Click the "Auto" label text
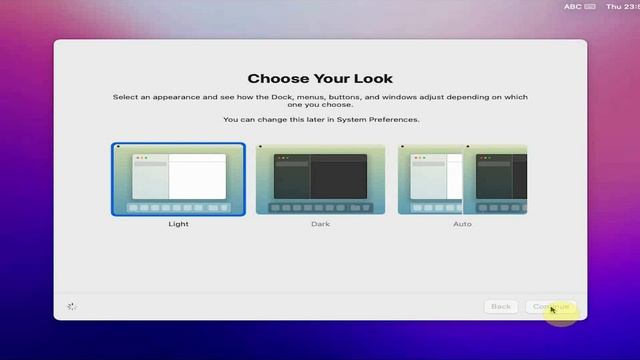This screenshot has width=640, height=360. (x=462, y=224)
